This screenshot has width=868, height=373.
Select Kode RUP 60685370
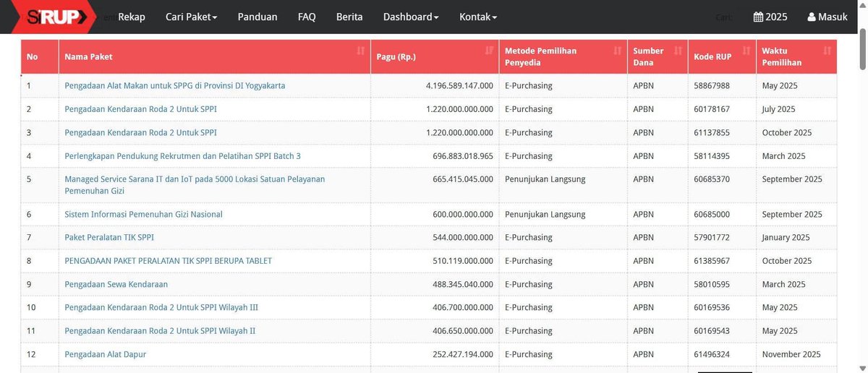pos(712,179)
